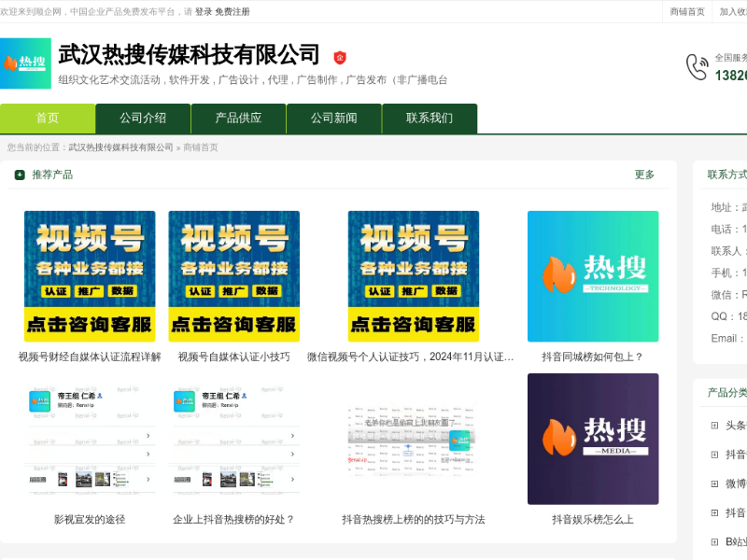Image resolution: width=747 pixels, height=560 pixels.
Task: Open the 公司新闻 tab
Action: coord(334,119)
